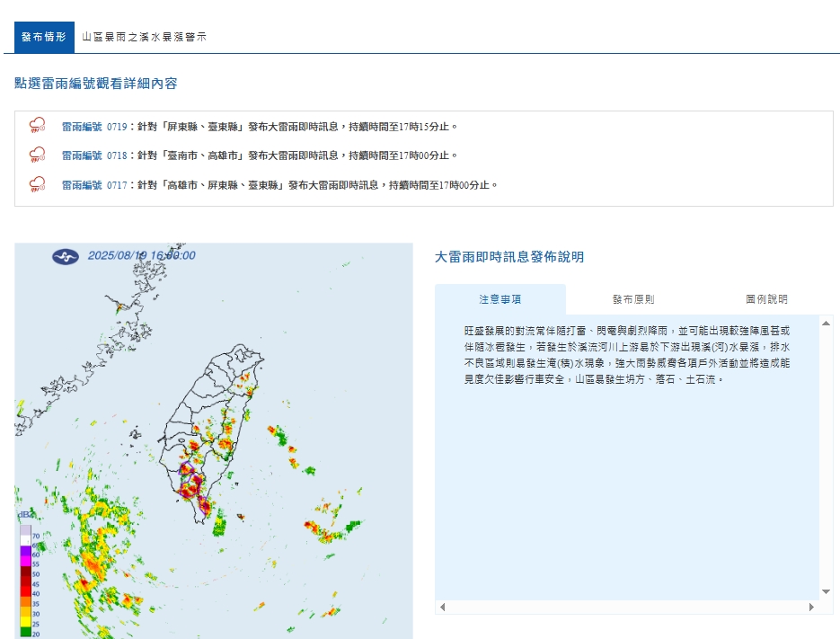Click heading 點選雷雨編號觀看詳細內容

tap(96, 84)
